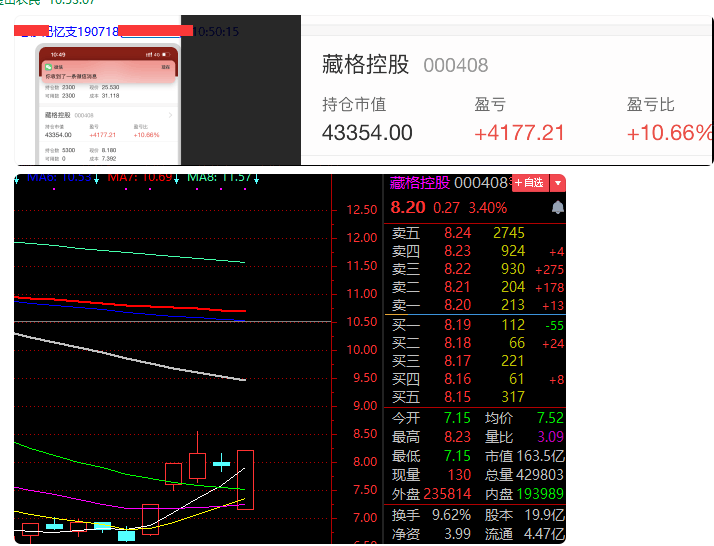Viewport: 714px width, 546px height.
Task: Click 今开 opening price 7.15
Action: pyautogui.click(x=458, y=418)
